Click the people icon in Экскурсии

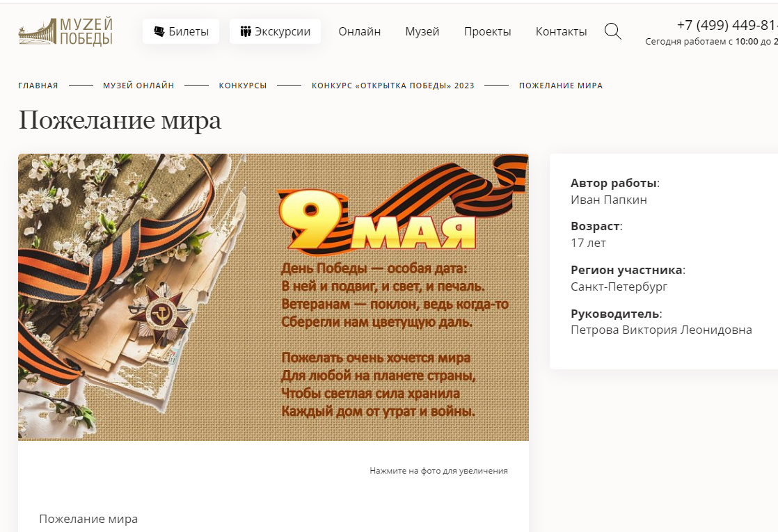point(246,32)
